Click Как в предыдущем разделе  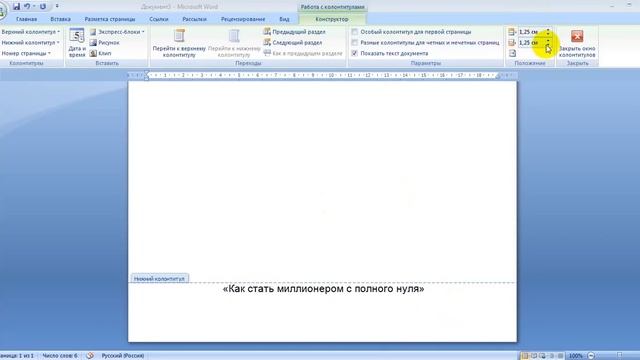click(x=303, y=53)
